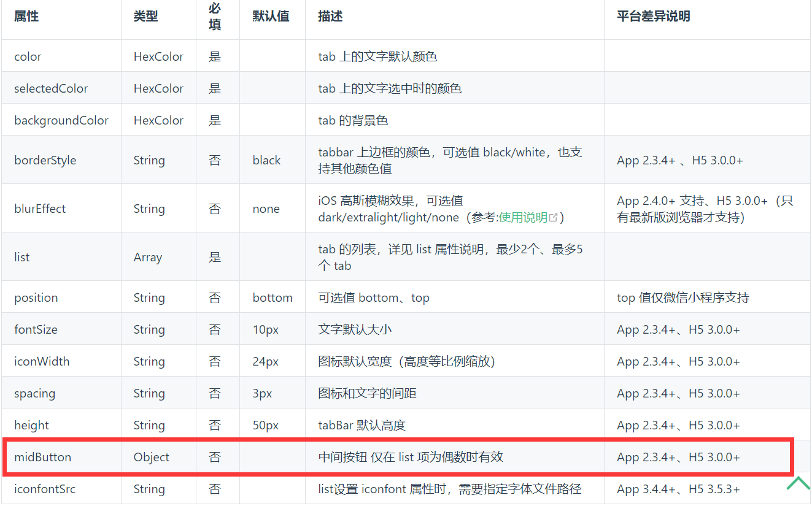Click description '图标和文字的间距'
Image resolution: width=812 pixels, height=514 pixels.
point(367,393)
